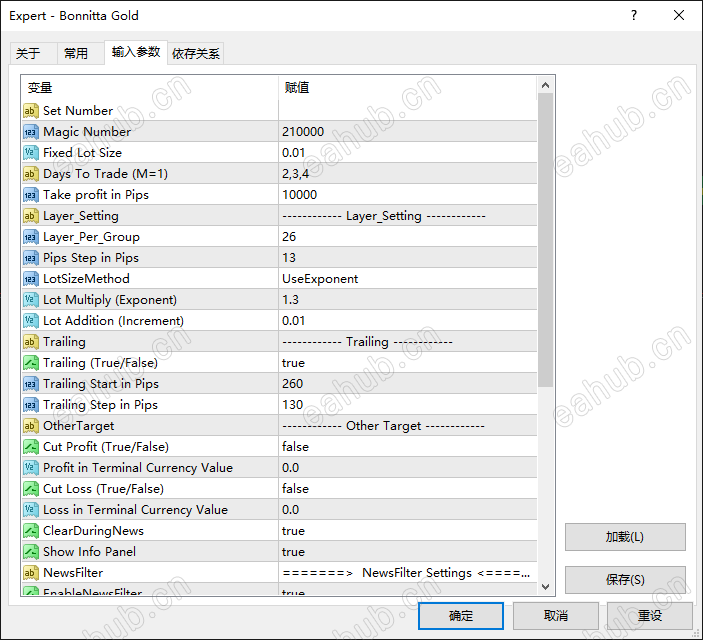Edit the Days To Trade value 2,3,4
Image resolution: width=703 pixels, height=640 pixels.
(x=408, y=174)
